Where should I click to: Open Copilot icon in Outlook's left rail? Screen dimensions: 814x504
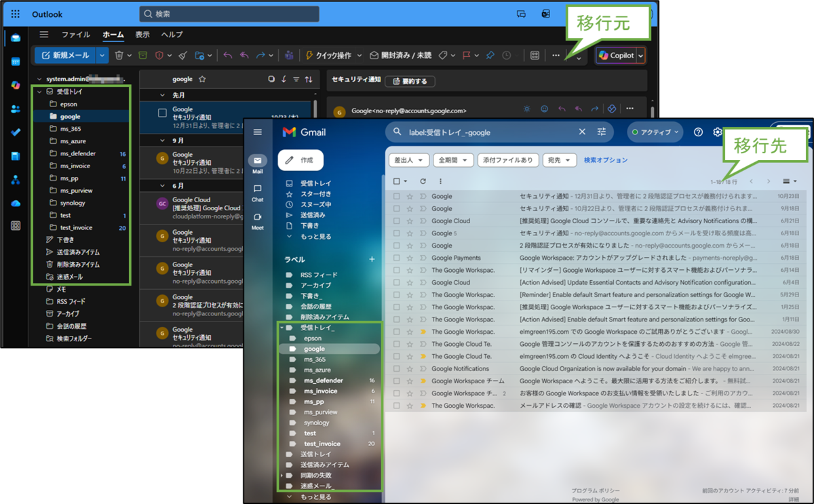(x=16, y=85)
